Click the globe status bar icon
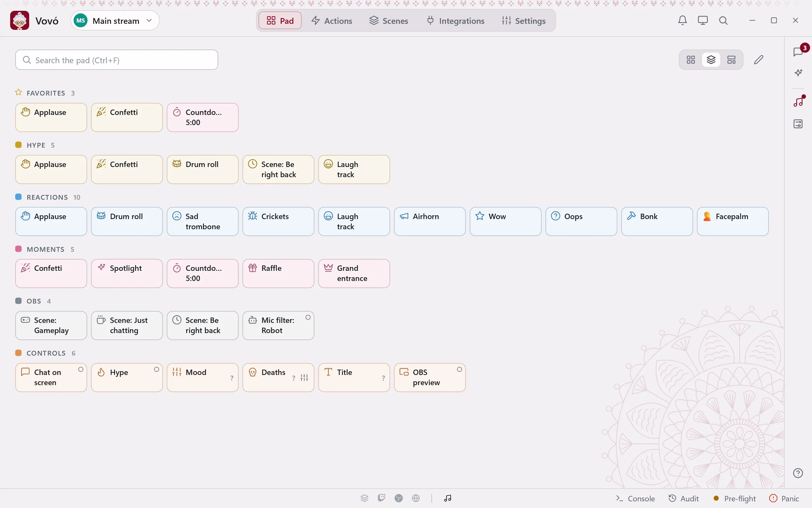Image resolution: width=812 pixels, height=508 pixels. (x=416, y=498)
